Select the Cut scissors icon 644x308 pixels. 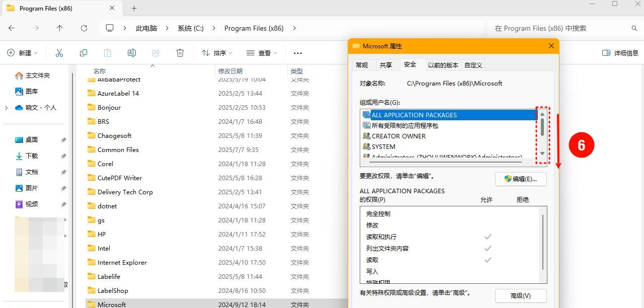pyautogui.click(x=59, y=52)
